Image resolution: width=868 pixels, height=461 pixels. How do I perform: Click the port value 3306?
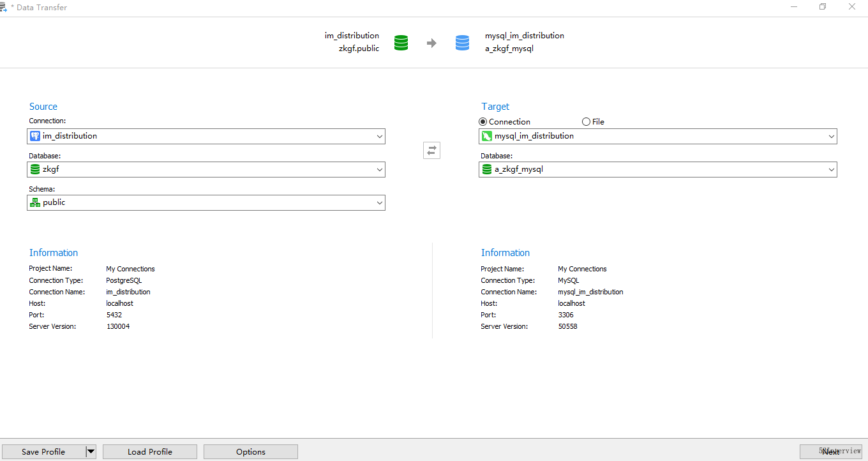pyautogui.click(x=566, y=315)
